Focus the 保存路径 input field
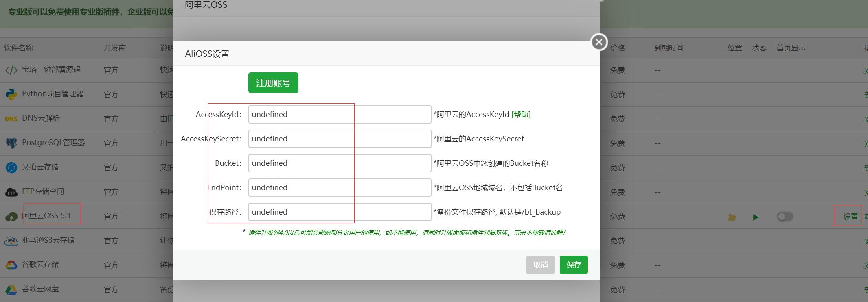The width and height of the screenshot is (868, 302). click(340, 212)
